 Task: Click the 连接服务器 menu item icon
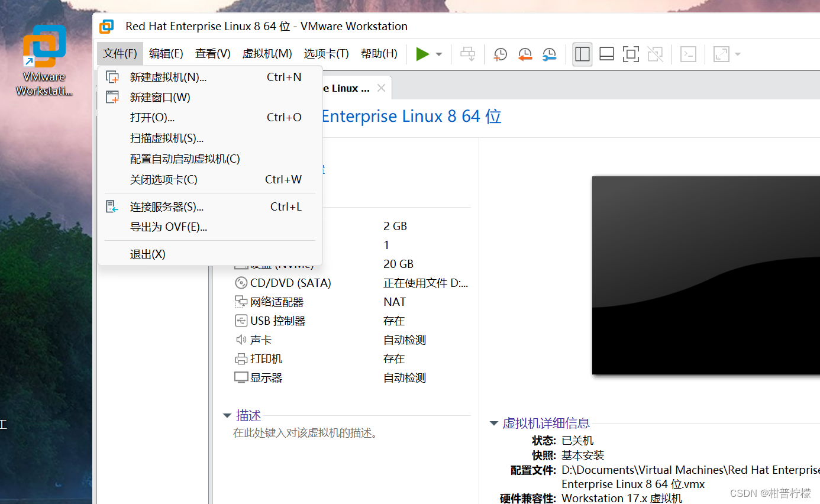[x=112, y=206]
